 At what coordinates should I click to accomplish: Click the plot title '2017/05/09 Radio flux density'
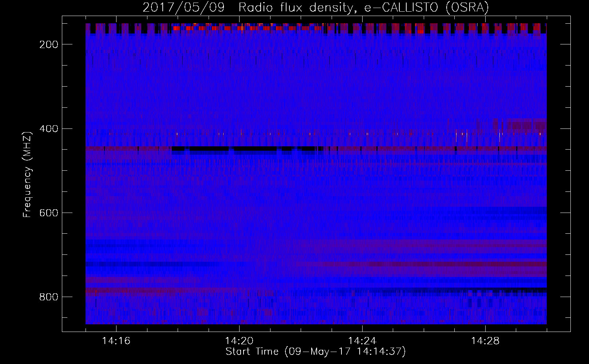(x=316, y=7)
